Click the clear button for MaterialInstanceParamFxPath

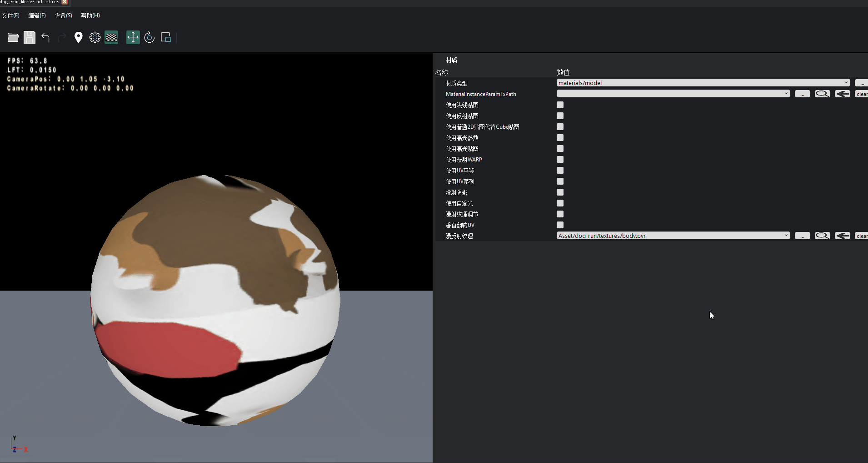tap(862, 94)
